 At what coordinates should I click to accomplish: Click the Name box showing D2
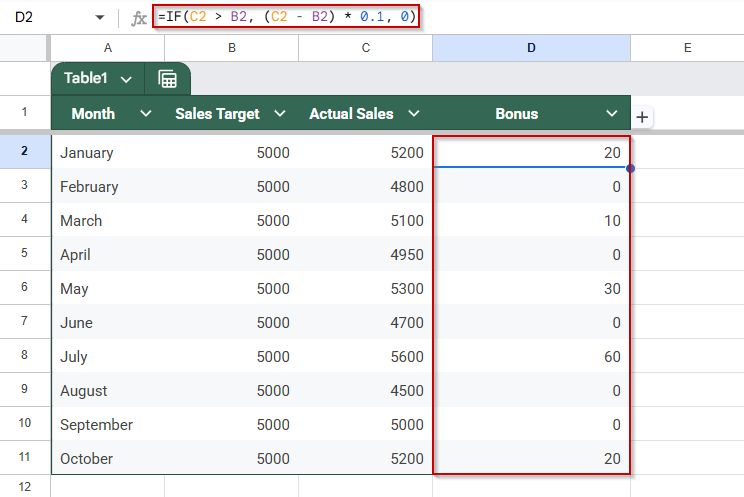(24, 17)
